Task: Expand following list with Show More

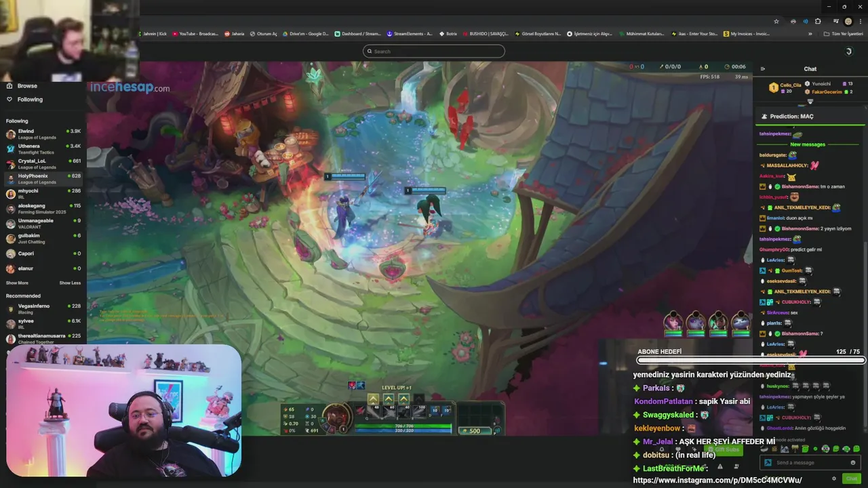Action: click(17, 283)
